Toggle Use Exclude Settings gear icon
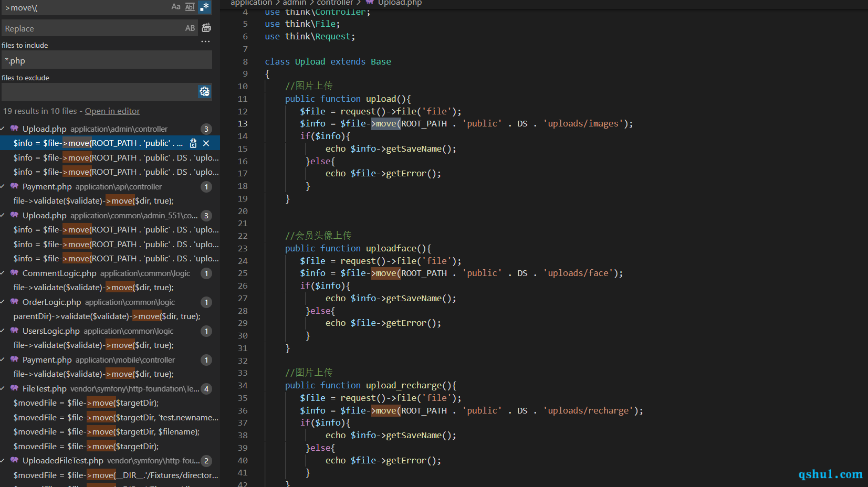The image size is (868, 487). 205,91
